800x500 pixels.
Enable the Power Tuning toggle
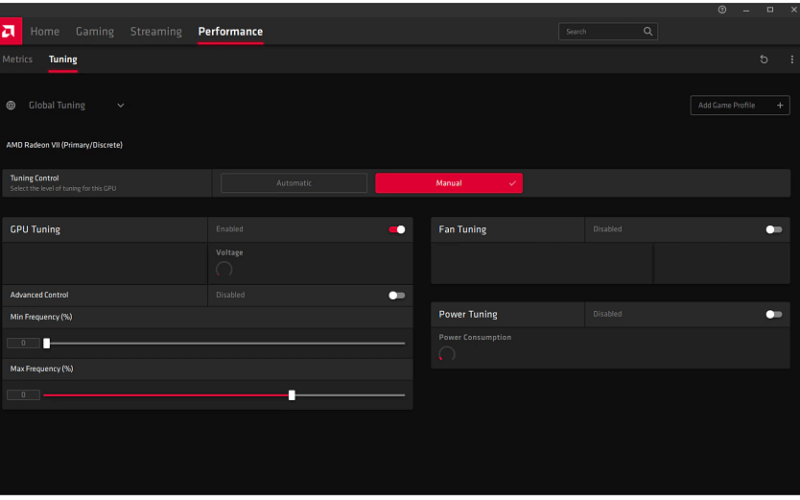[x=774, y=314]
